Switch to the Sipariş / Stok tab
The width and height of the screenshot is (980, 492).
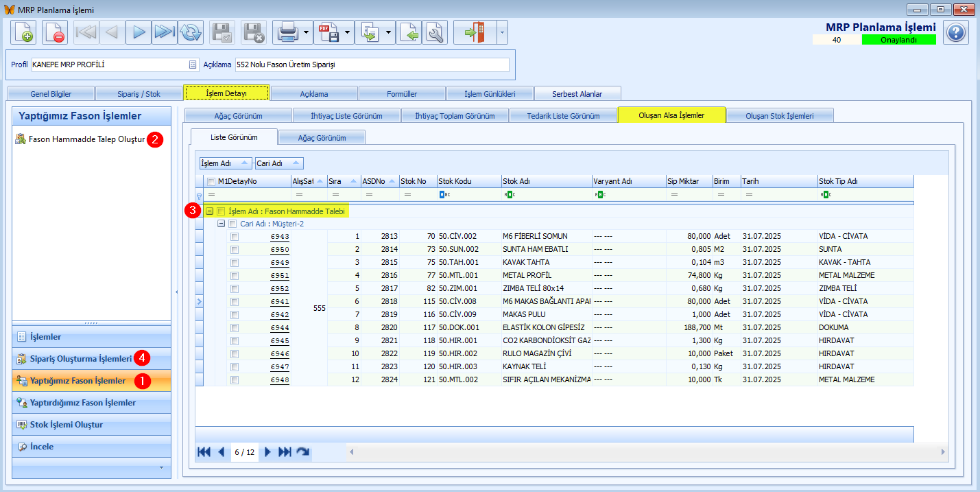pos(139,93)
